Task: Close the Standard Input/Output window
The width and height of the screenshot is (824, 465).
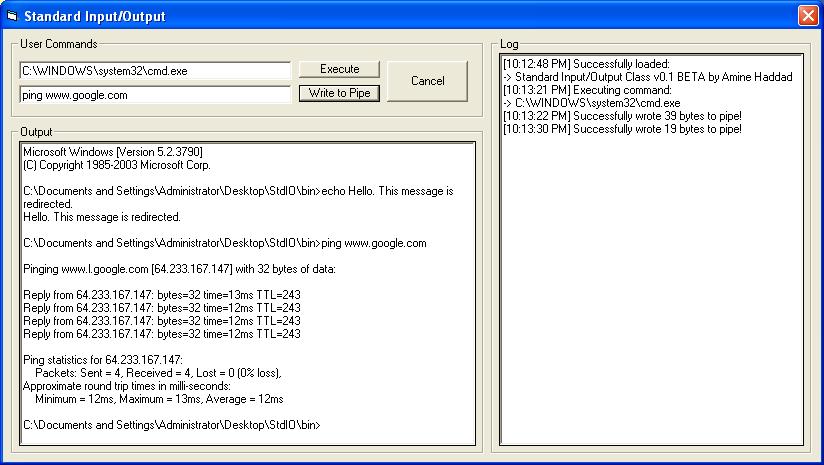Action: click(x=807, y=16)
